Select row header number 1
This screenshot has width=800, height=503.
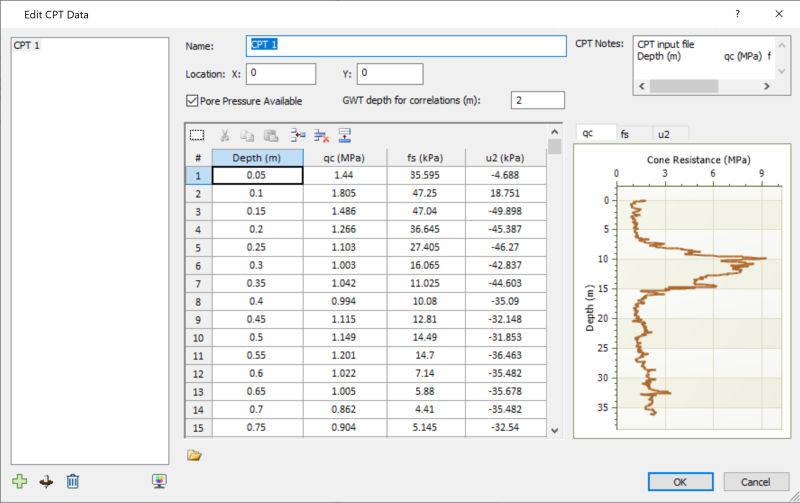pyautogui.click(x=198, y=176)
